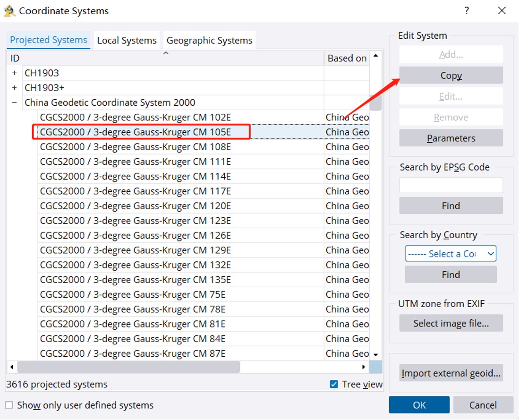Click Find under Search by Country

click(451, 274)
